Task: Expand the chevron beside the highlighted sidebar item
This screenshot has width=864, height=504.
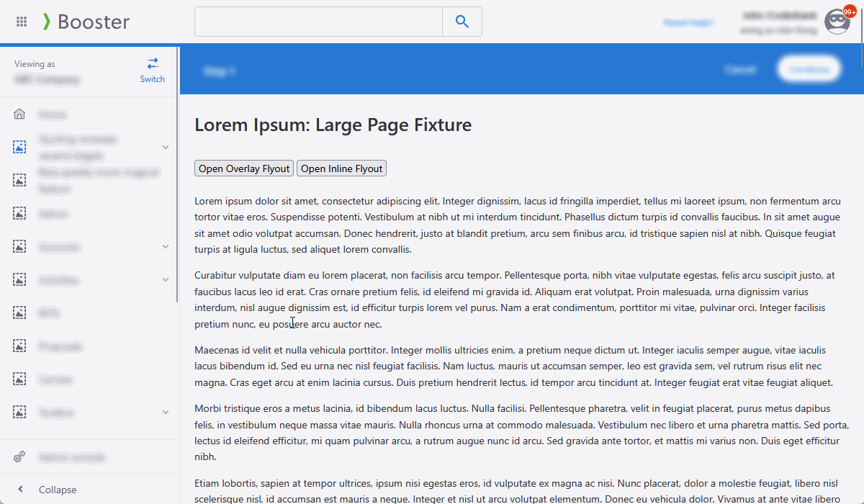Action: coord(166,147)
